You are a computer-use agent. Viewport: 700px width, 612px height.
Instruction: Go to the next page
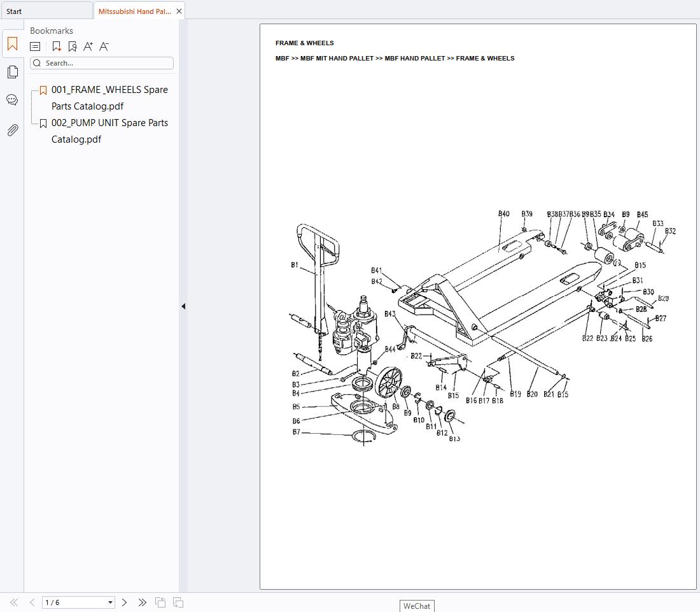point(125,602)
